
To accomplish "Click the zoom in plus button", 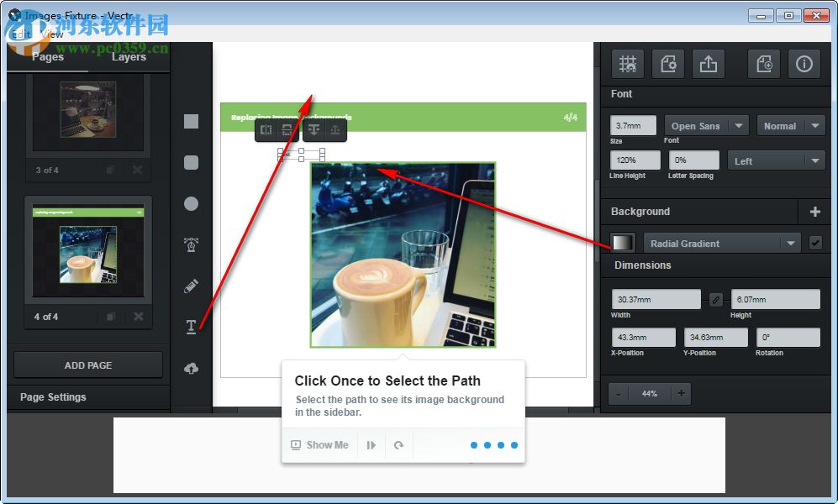I will click(681, 394).
